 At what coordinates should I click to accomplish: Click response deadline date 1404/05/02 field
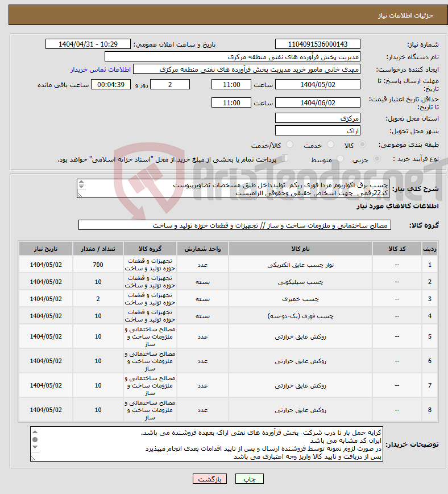click(318, 84)
